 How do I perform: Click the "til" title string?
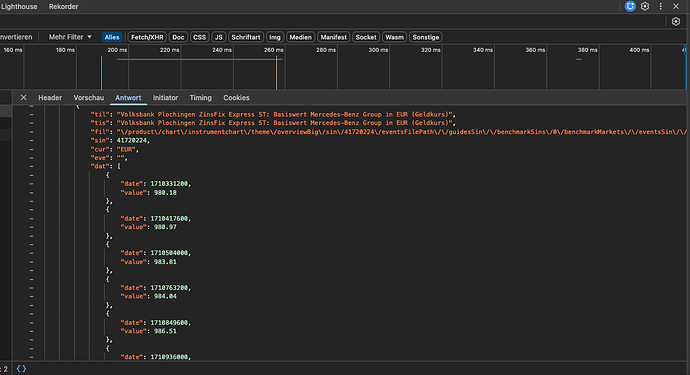pyautogui.click(x=284, y=114)
